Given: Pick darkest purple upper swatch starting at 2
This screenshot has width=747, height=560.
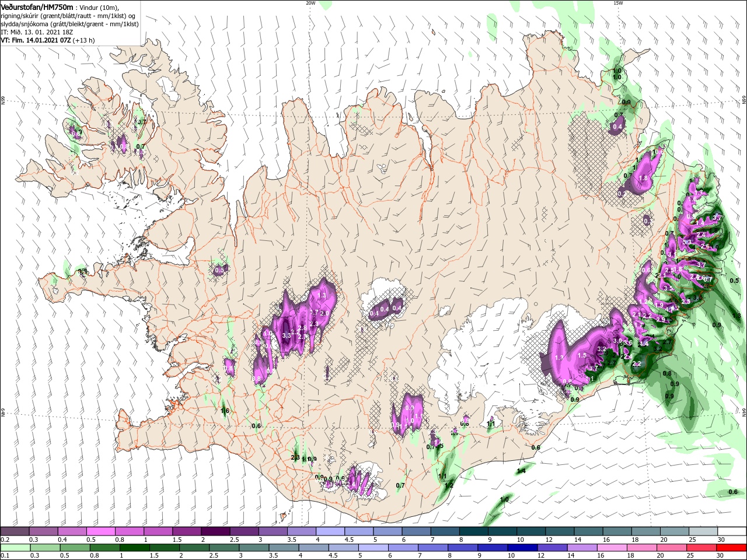Looking at the screenshot, I should (215, 531).
